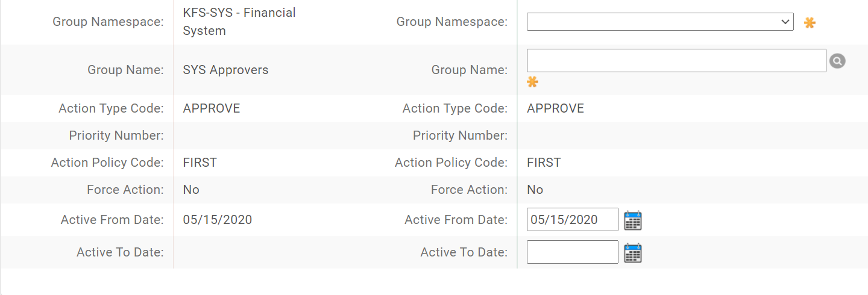Click the empty Active To Date input box
Image resolution: width=868 pixels, height=295 pixels.
[x=571, y=252]
